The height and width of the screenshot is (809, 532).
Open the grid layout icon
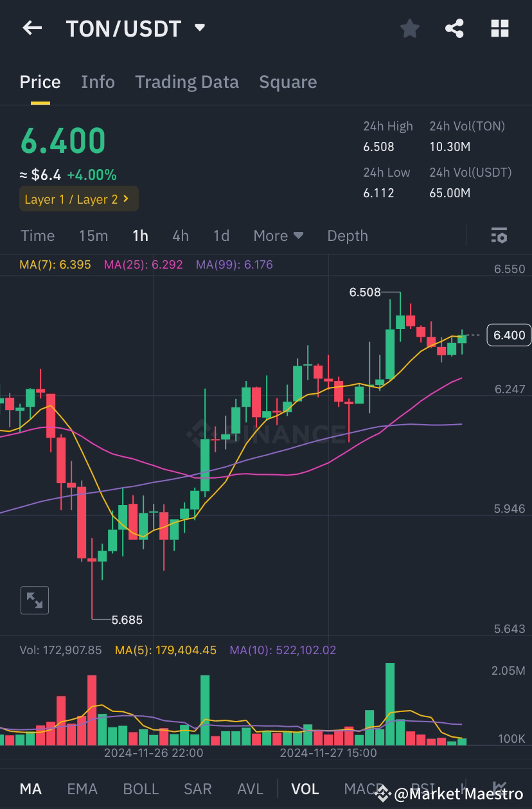pyautogui.click(x=500, y=28)
